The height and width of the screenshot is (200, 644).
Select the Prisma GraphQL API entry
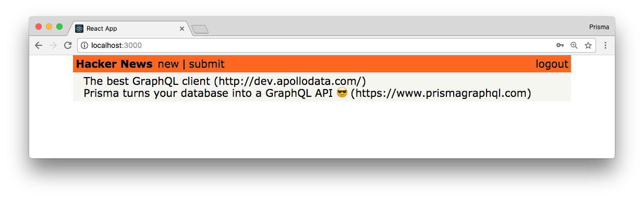click(307, 94)
